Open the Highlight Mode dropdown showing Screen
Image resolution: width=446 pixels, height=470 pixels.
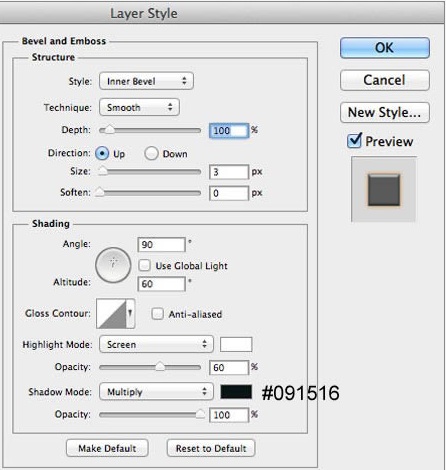tap(156, 344)
